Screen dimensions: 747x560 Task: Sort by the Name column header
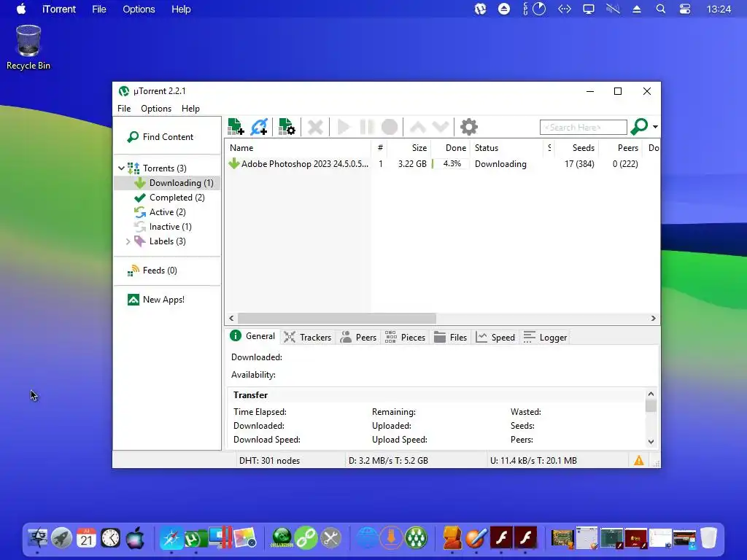click(298, 148)
